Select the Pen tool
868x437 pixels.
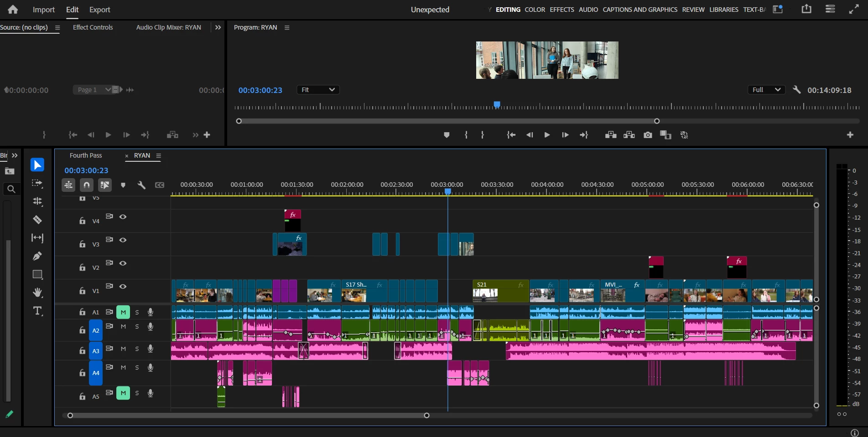37,256
